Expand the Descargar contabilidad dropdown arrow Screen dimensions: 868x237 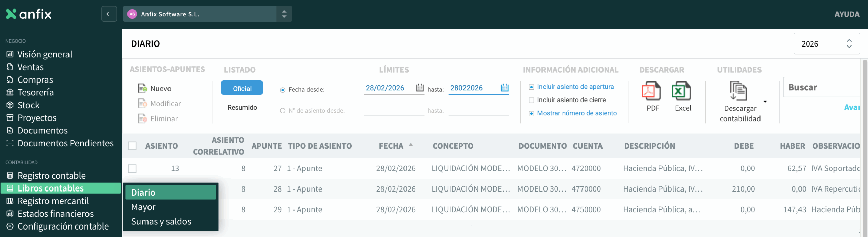coord(765,102)
